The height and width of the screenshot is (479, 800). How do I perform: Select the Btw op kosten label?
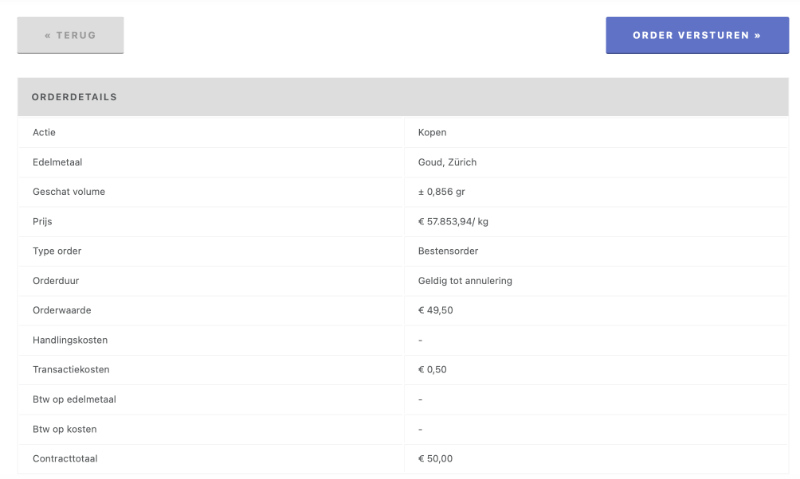coord(64,429)
